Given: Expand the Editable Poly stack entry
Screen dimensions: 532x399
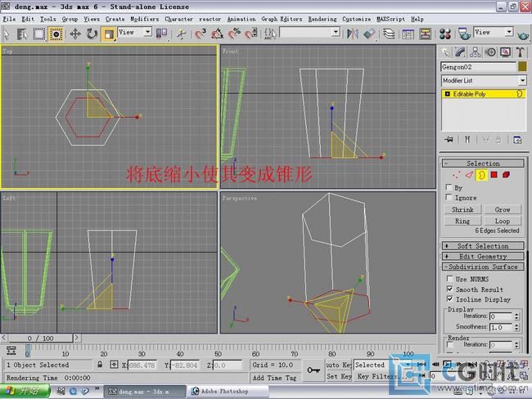Looking at the screenshot, I should tap(447, 94).
